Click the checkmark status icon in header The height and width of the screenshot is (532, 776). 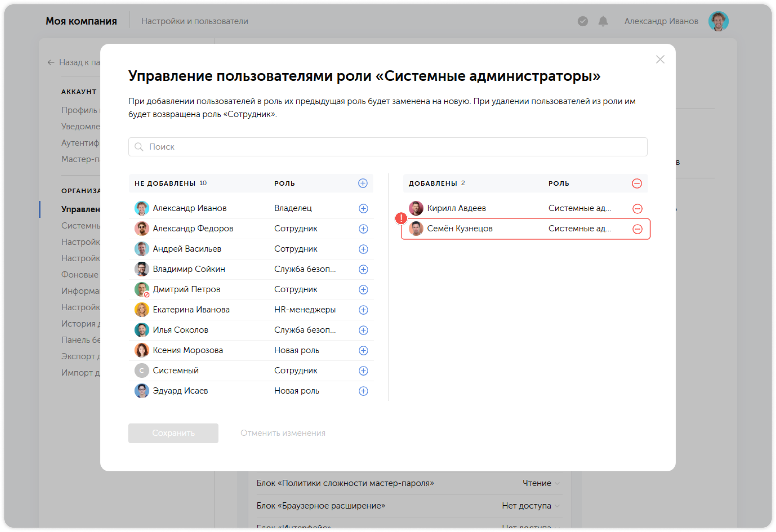[583, 21]
